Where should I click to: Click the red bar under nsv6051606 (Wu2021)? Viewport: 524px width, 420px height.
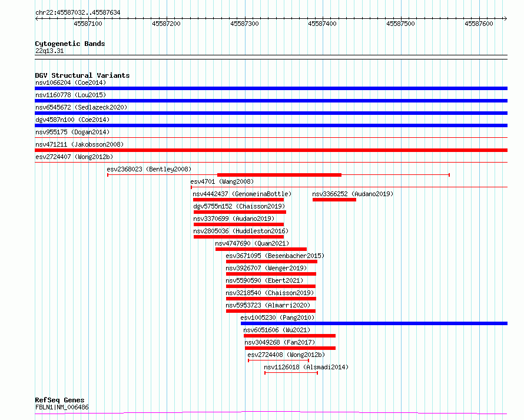[290, 336]
